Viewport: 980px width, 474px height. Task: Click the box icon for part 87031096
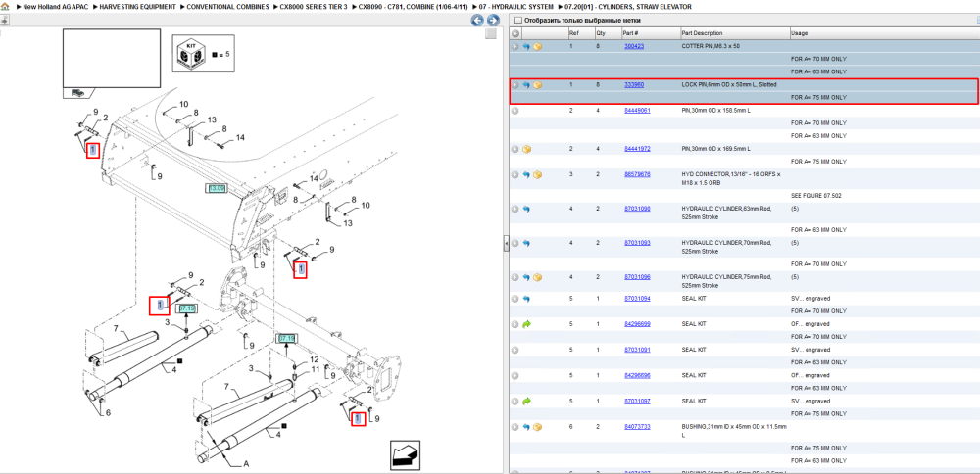click(x=537, y=277)
